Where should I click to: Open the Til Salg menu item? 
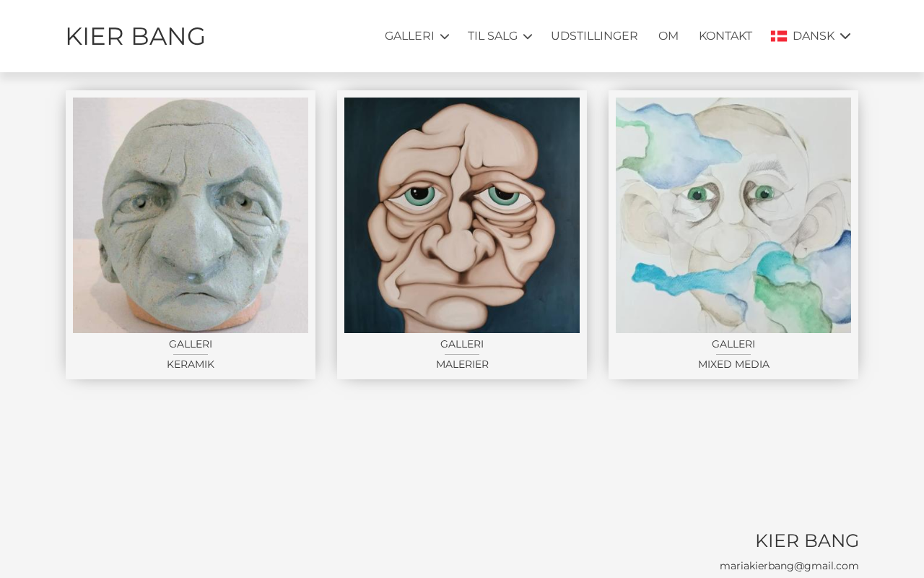[492, 36]
